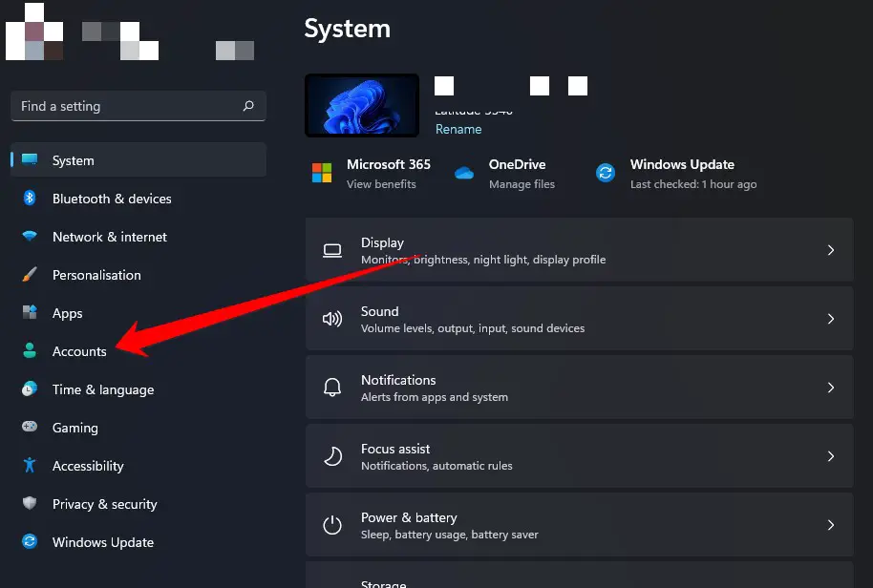Open Sound settings using the chevron
The image size is (873, 588).
(x=831, y=319)
